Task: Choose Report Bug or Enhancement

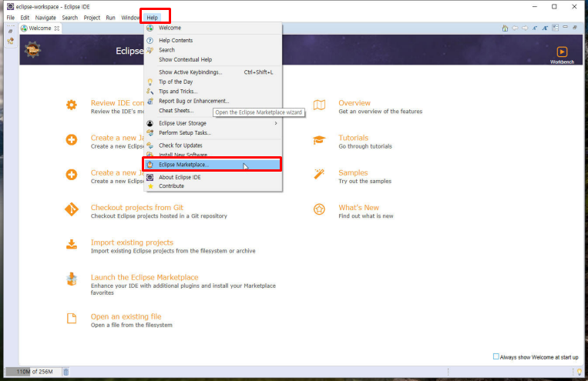Action: pyautogui.click(x=213, y=101)
